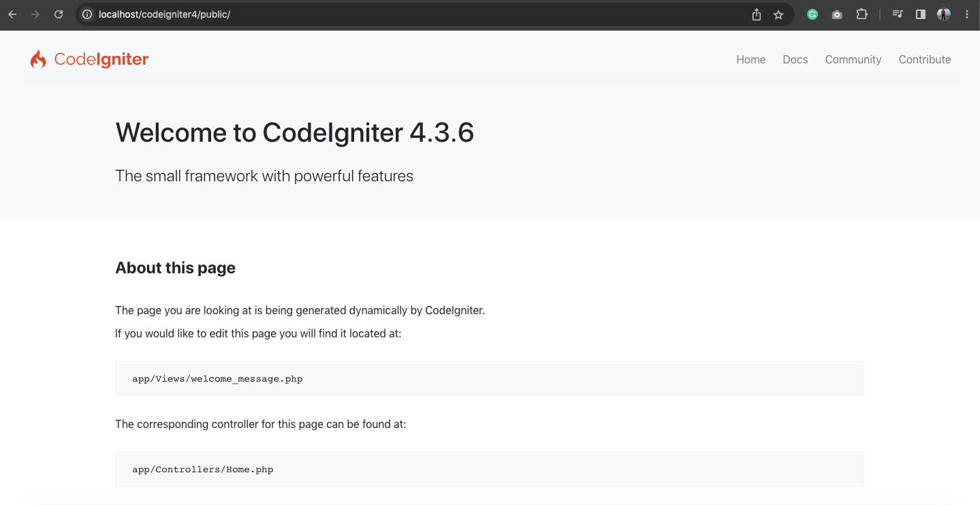This screenshot has width=980, height=505.
Task: Click 'The corresponding controller for this page' line
Action: click(260, 424)
